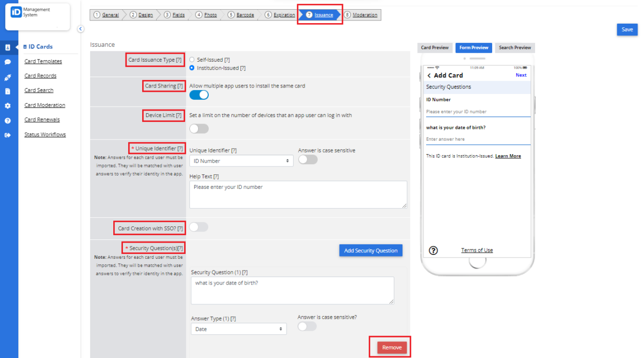Enable the Device Limit toggle
This screenshot has width=644, height=358.
click(x=199, y=128)
